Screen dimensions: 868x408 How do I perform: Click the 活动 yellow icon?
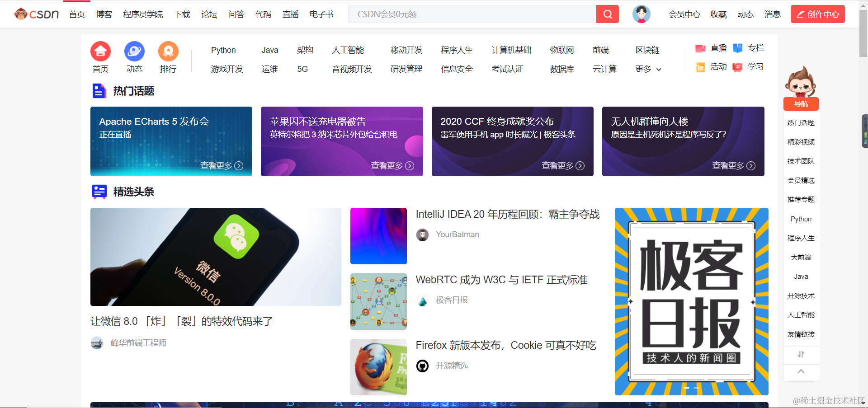(x=700, y=67)
